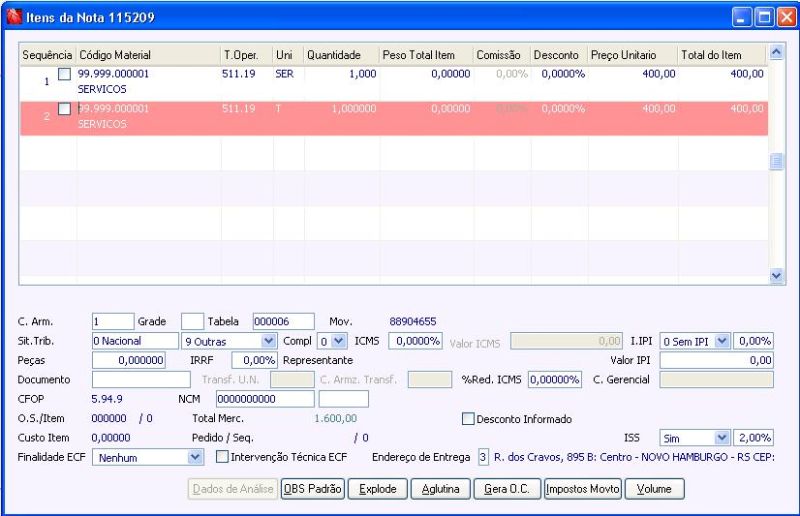Toggle Intervenção Técnica ECF checkbox
The height and width of the screenshot is (516, 800).
click(x=222, y=457)
